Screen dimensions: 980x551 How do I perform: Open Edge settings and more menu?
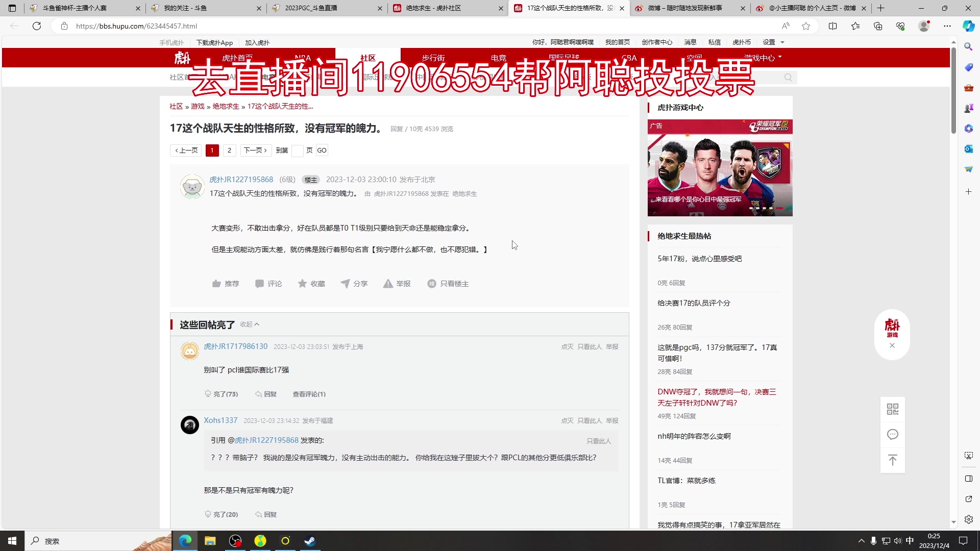pyautogui.click(x=947, y=26)
